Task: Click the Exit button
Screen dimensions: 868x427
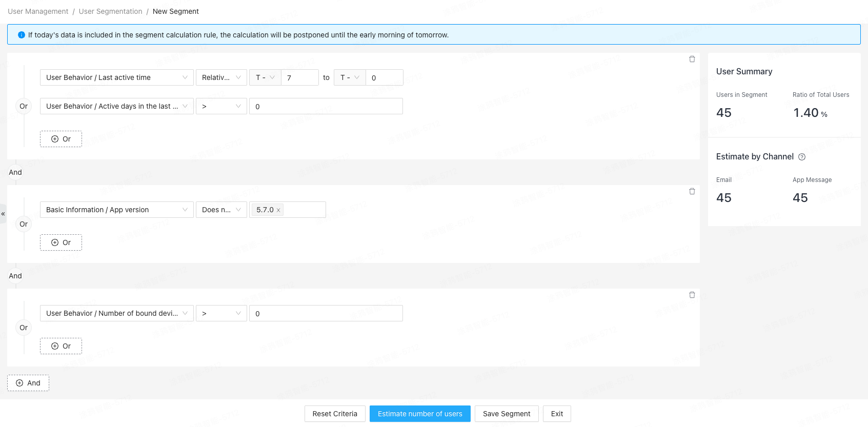Action: [x=557, y=414]
